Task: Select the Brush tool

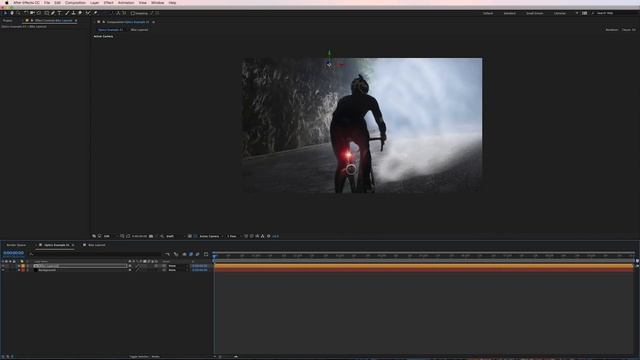Action: [67, 13]
